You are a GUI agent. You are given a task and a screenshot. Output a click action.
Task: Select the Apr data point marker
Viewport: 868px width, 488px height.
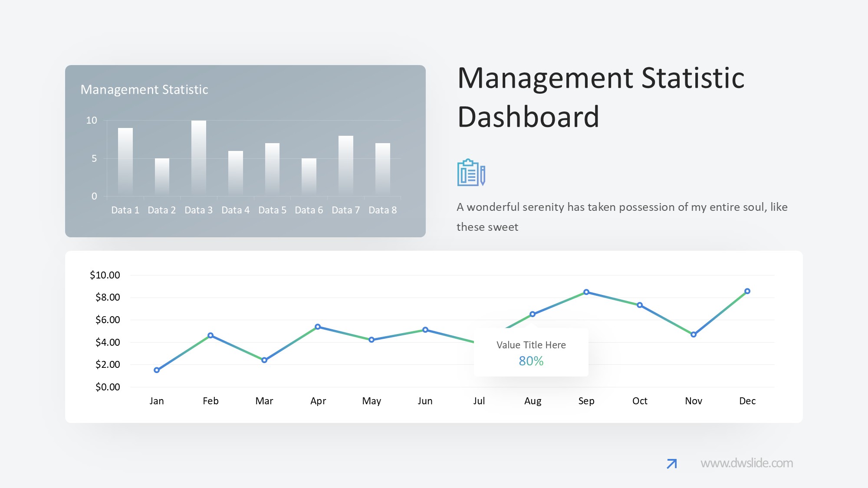(318, 327)
